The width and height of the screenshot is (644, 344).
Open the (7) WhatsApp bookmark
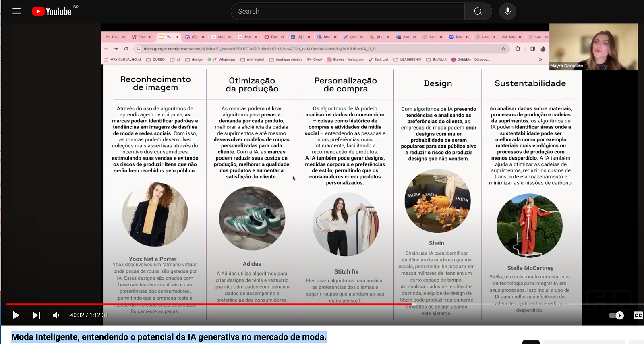tap(222, 60)
